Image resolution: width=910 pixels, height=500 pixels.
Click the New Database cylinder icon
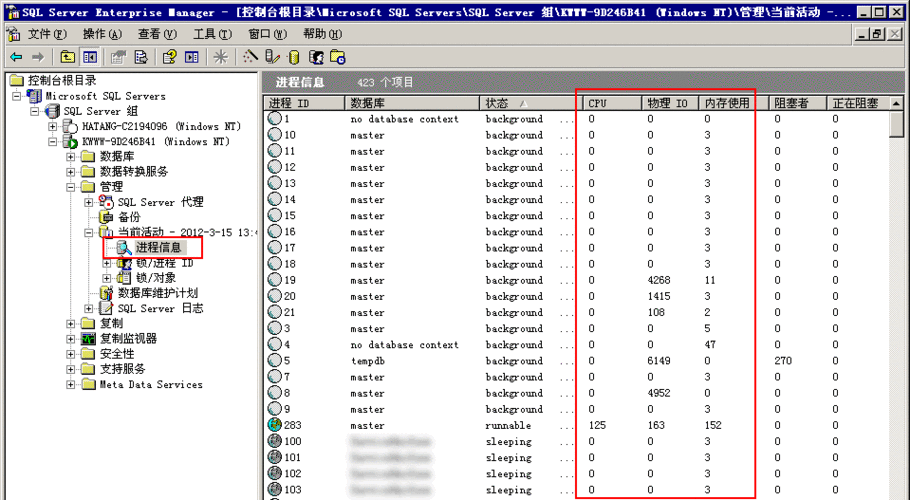pos(294,57)
